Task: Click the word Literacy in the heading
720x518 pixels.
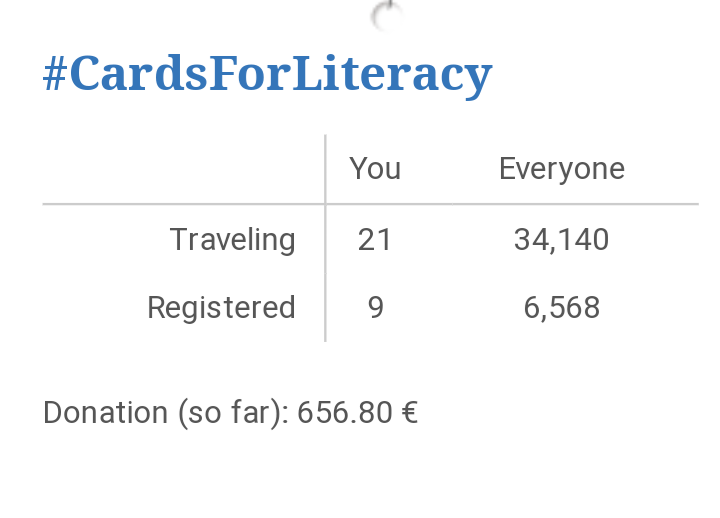Action: [392, 76]
